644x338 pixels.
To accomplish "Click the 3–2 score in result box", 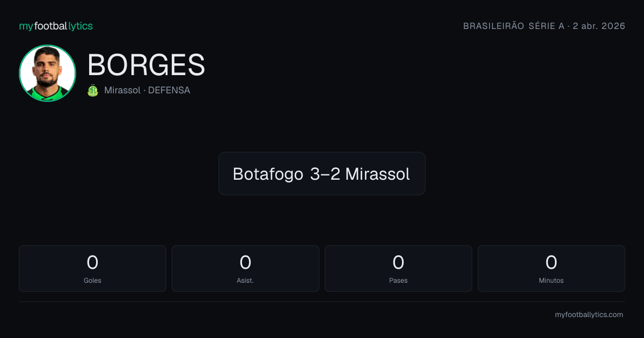I will coord(325,174).
